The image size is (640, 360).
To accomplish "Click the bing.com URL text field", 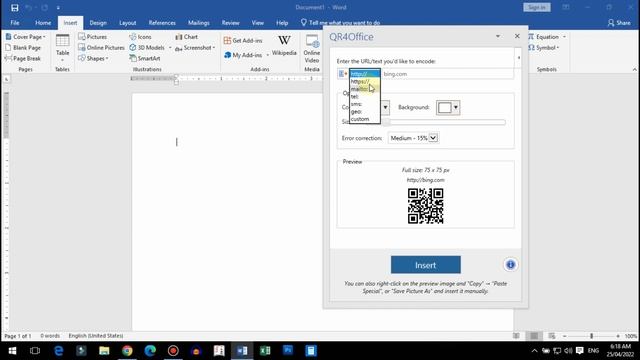I will pos(447,74).
